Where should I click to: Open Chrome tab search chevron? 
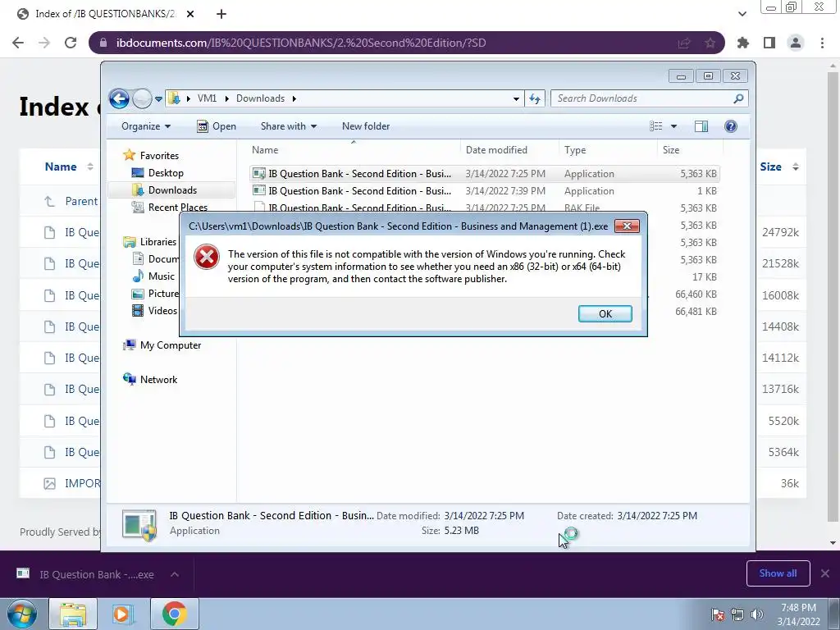tap(742, 14)
